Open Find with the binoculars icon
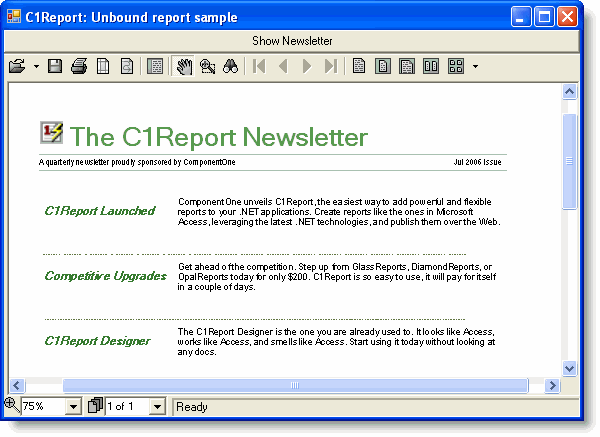 230,66
